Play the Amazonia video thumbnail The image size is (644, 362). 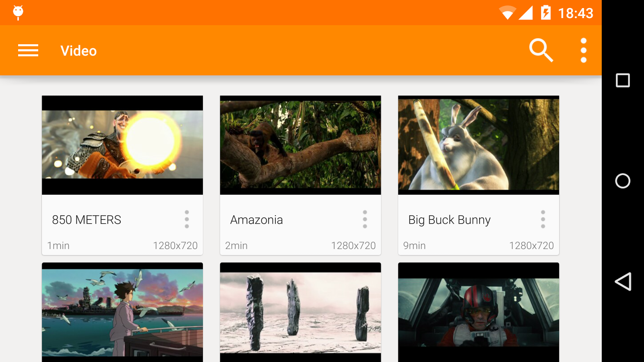[300, 145]
